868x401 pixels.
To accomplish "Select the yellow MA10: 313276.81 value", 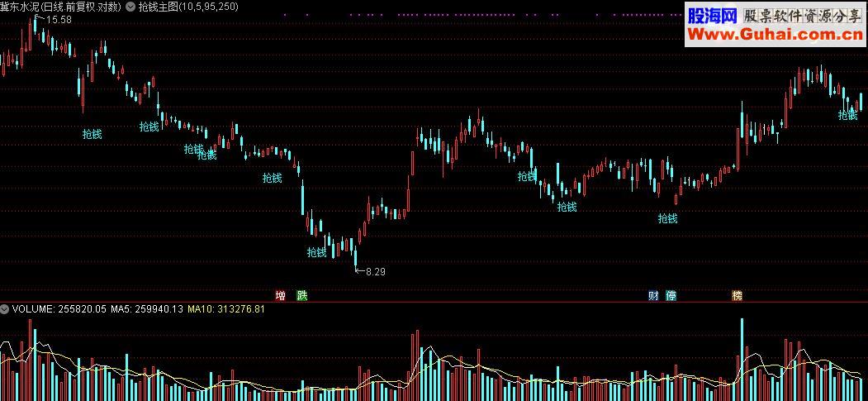I will 225,309.
